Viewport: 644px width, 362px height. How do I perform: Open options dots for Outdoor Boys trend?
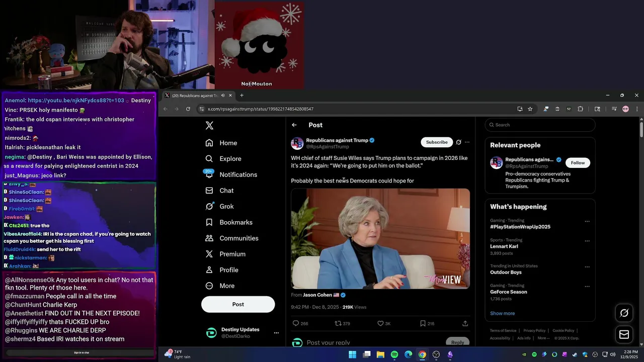point(587,266)
